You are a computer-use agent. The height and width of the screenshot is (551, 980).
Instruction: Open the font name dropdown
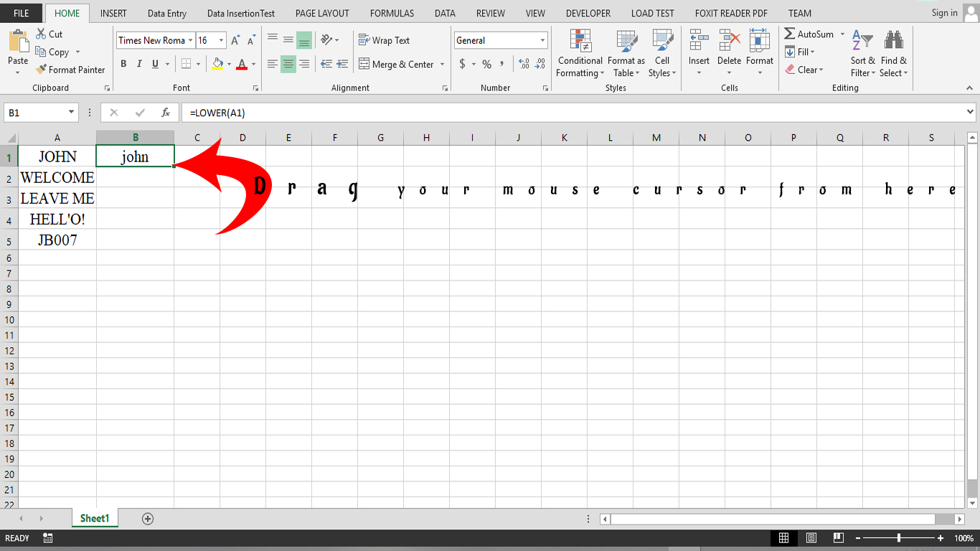pyautogui.click(x=190, y=41)
